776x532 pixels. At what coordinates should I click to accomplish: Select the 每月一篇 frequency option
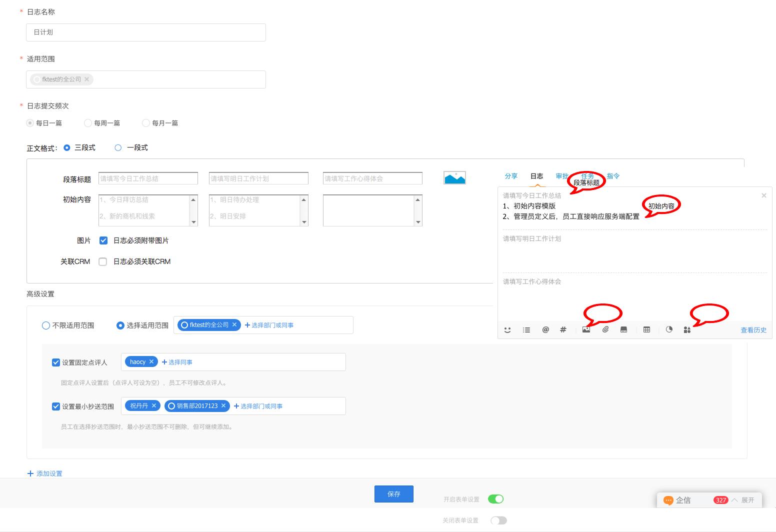(x=146, y=123)
